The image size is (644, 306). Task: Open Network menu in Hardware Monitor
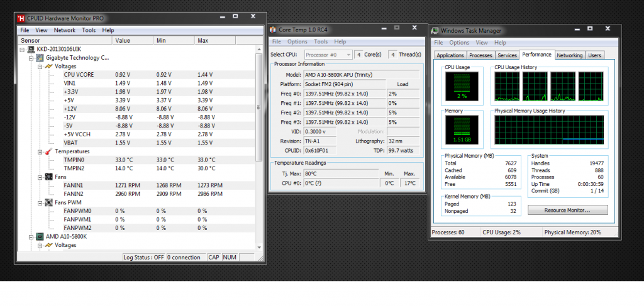click(64, 30)
